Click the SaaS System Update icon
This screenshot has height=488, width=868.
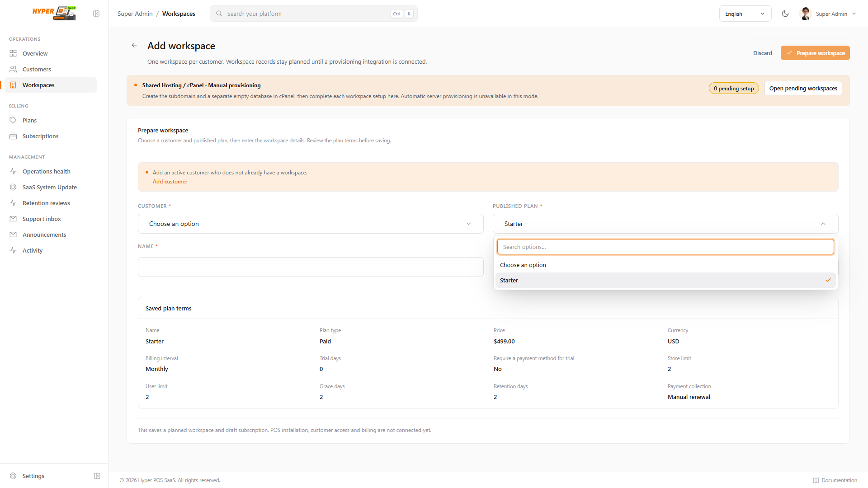pos(13,187)
